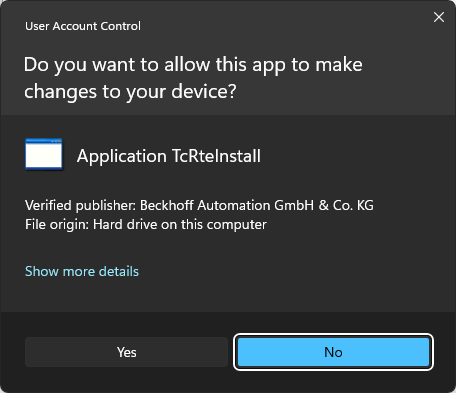
Task: Approve the elevation with the Yes button
Action: pyautogui.click(x=126, y=352)
